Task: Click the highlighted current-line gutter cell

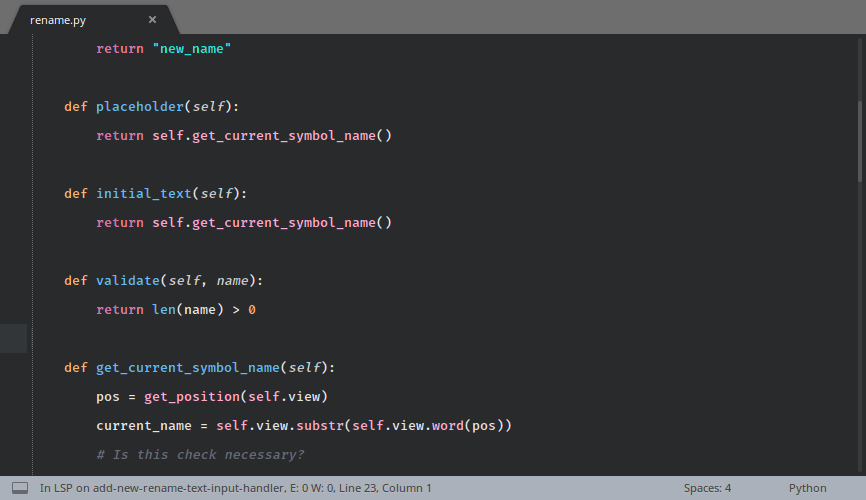Action: tap(13, 338)
